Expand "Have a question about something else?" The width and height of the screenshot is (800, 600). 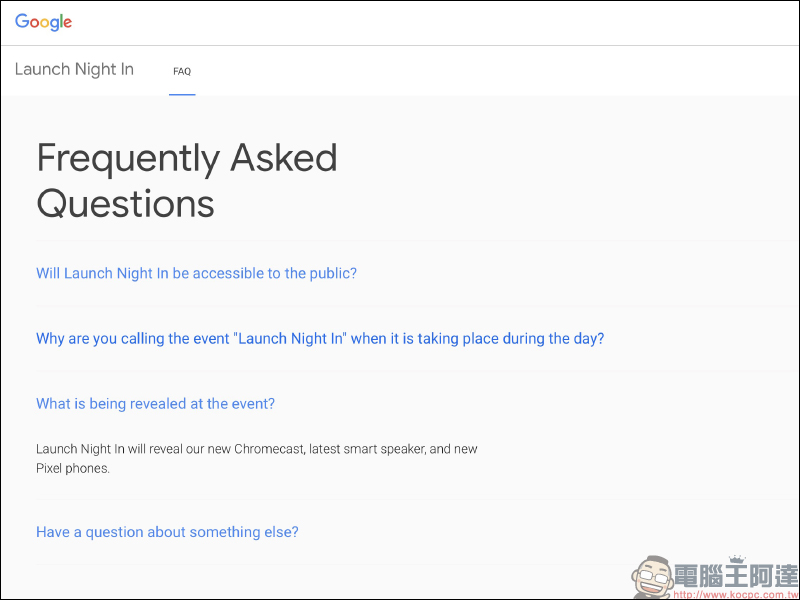[x=167, y=532]
